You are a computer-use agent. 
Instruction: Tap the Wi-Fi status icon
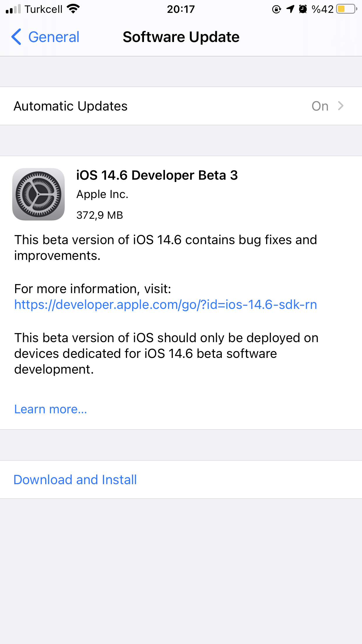click(73, 9)
